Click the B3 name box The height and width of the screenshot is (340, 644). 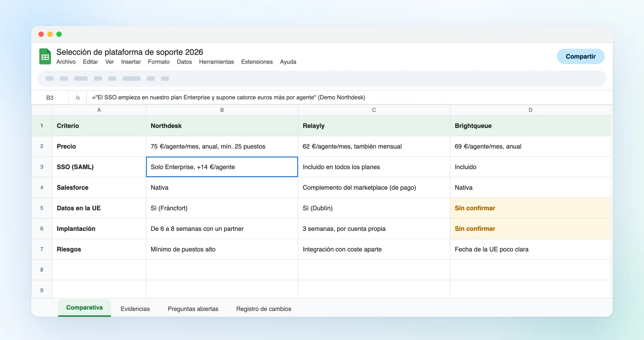point(50,98)
